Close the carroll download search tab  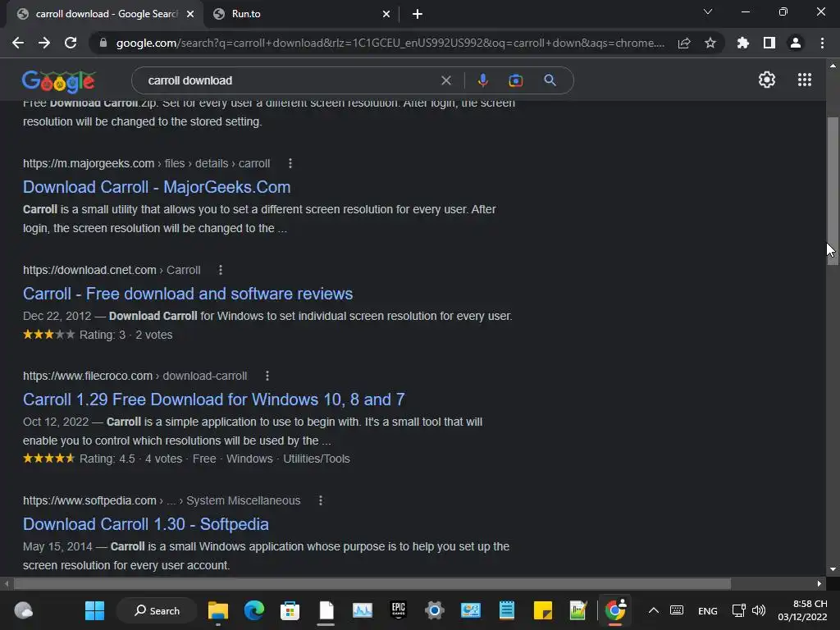click(x=190, y=14)
